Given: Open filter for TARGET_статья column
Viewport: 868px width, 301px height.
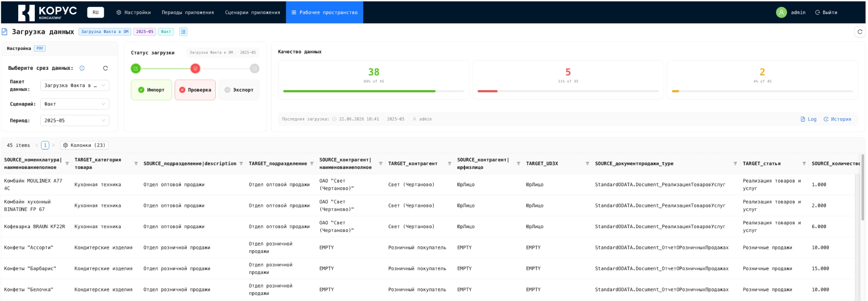Looking at the screenshot, I should (804, 164).
